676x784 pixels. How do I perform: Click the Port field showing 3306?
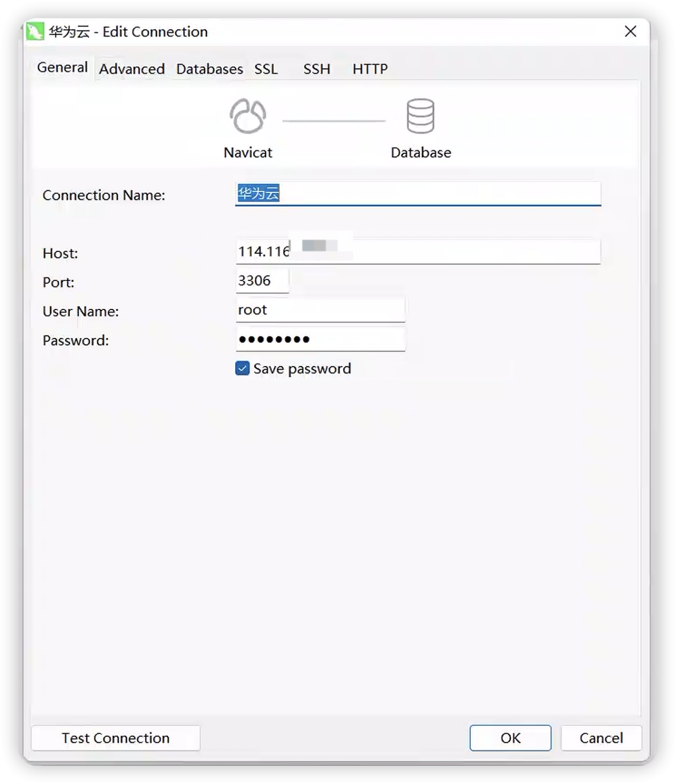pos(262,281)
